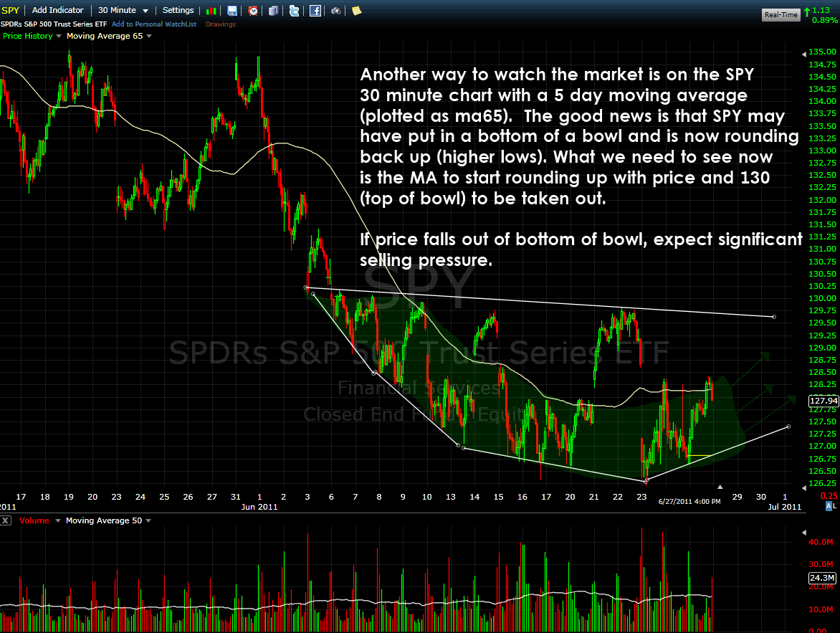The width and height of the screenshot is (840, 633).
Task: Toggle the L log scale button
Action: tap(835, 506)
